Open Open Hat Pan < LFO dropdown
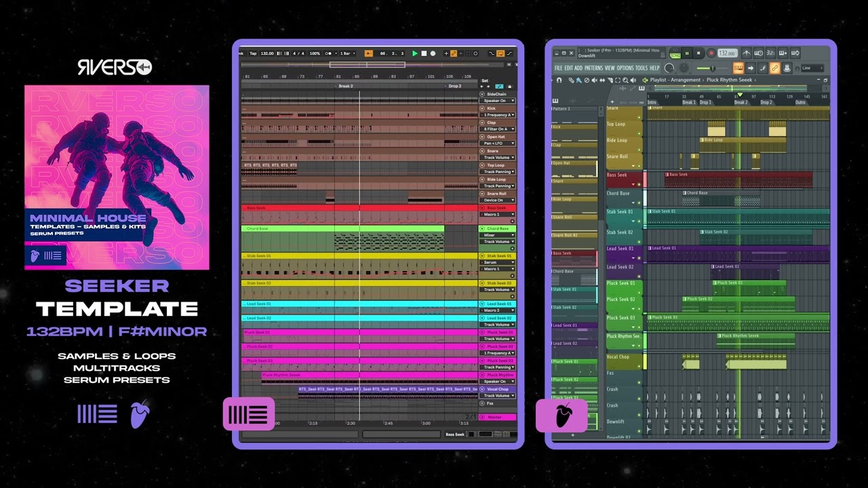Screen dimensions: 868x488 pyautogui.click(x=498, y=143)
